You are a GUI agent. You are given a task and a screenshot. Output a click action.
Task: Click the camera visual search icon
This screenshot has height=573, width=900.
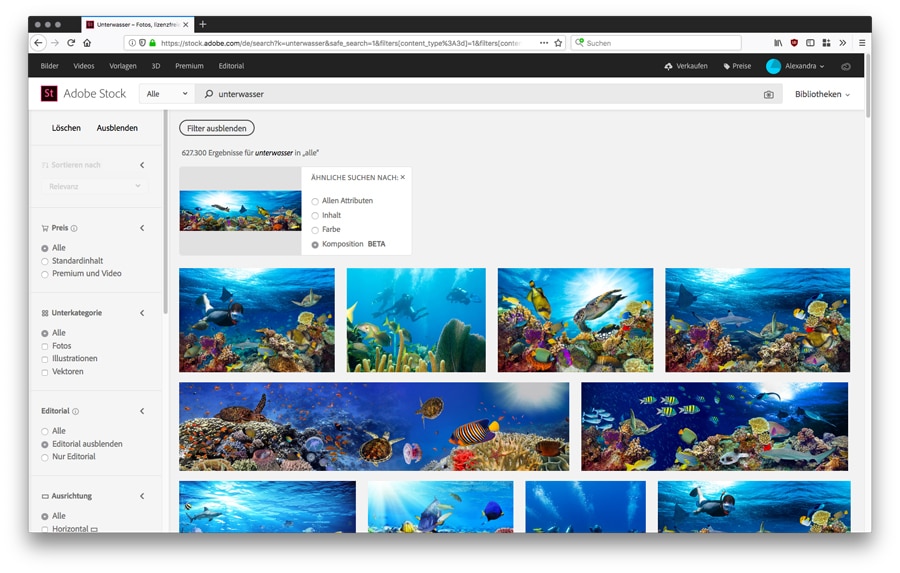click(768, 94)
